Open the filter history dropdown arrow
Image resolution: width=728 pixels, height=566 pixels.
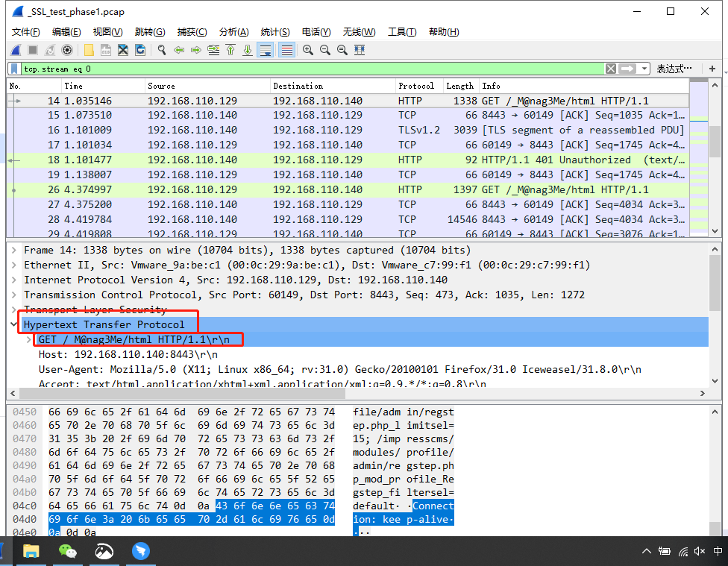tap(646, 69)
